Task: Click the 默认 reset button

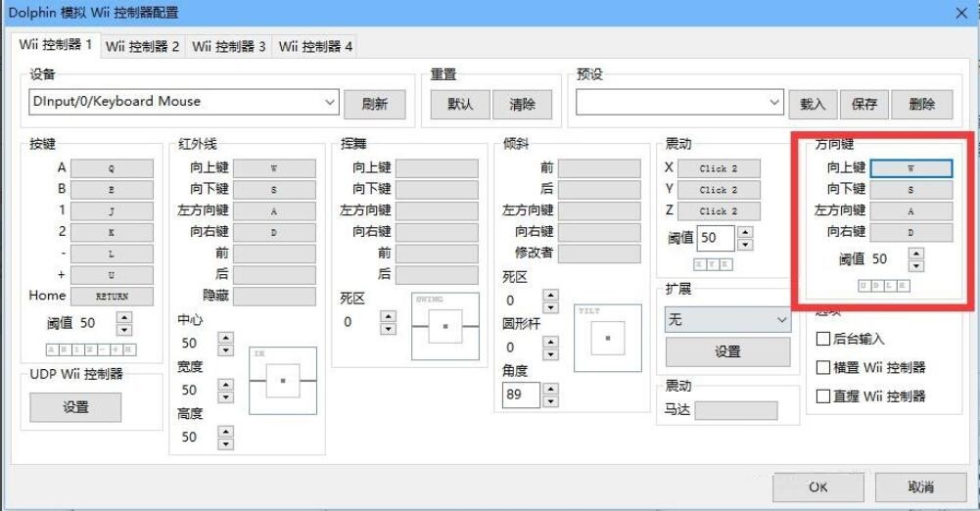Action: coord(460,105)
